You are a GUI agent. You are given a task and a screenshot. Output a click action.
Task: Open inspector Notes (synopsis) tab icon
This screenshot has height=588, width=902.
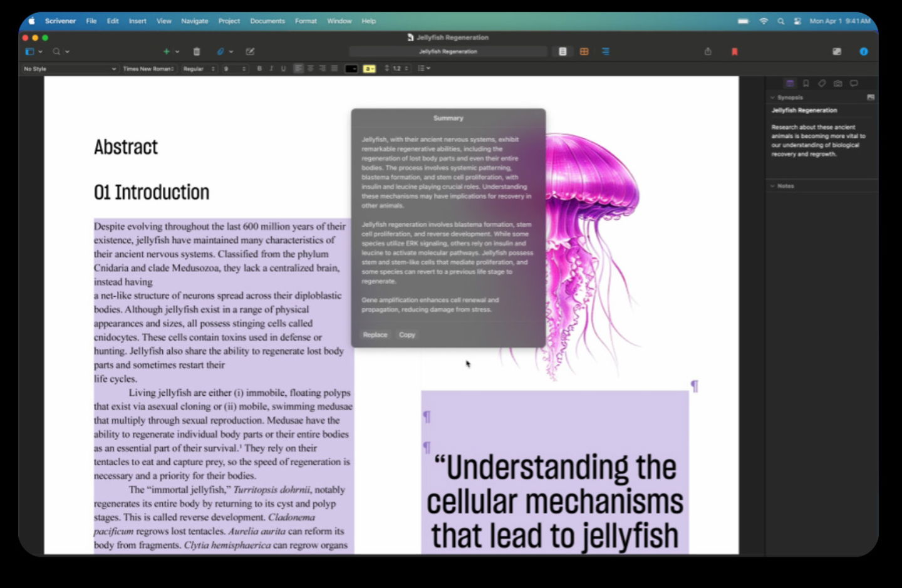tap(790, 83)
